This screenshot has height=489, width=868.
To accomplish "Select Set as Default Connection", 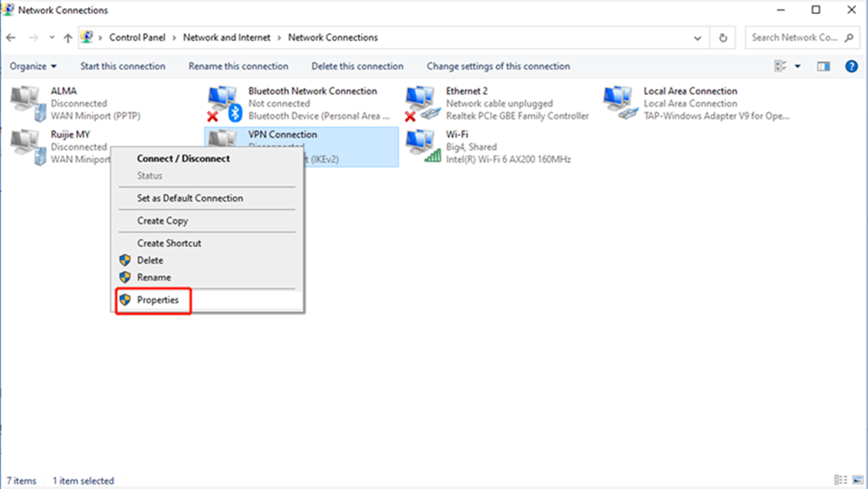I will (x=190, y=198).
